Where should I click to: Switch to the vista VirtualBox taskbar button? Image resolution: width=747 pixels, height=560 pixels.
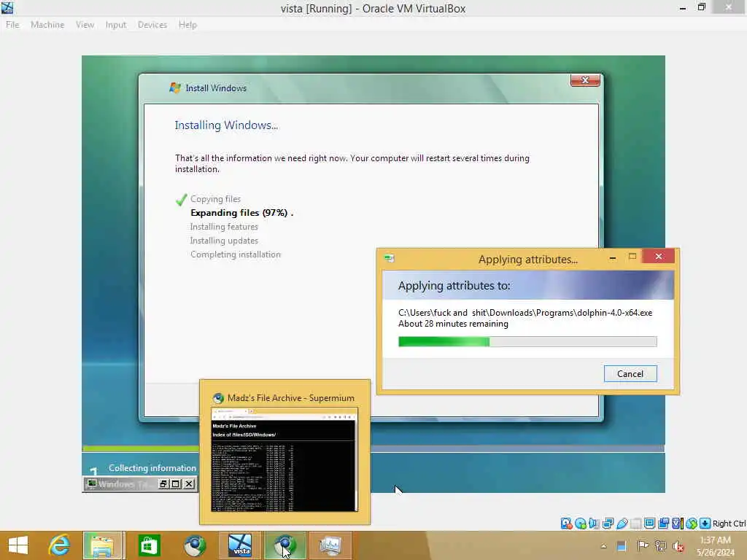click(239, 545)
